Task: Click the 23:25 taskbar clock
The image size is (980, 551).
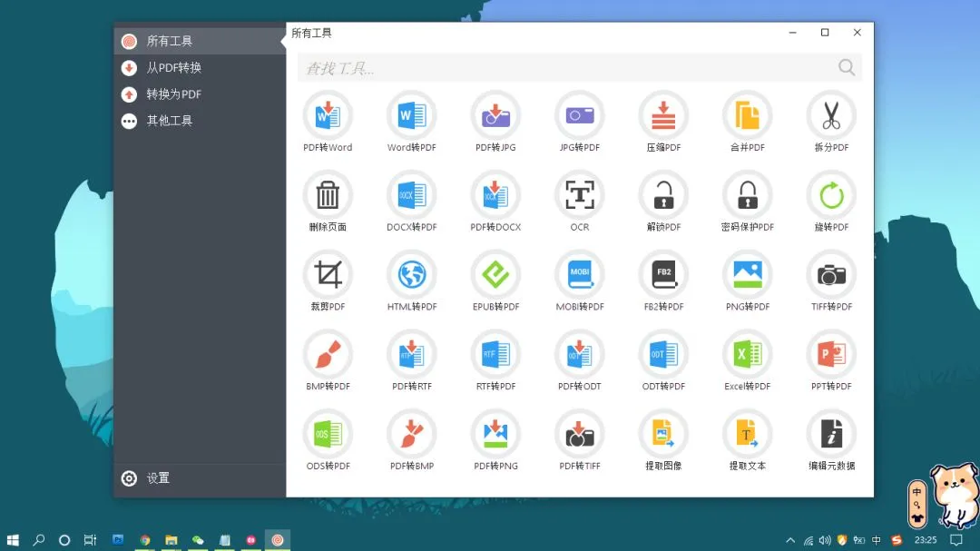Action: coord(926,540)
